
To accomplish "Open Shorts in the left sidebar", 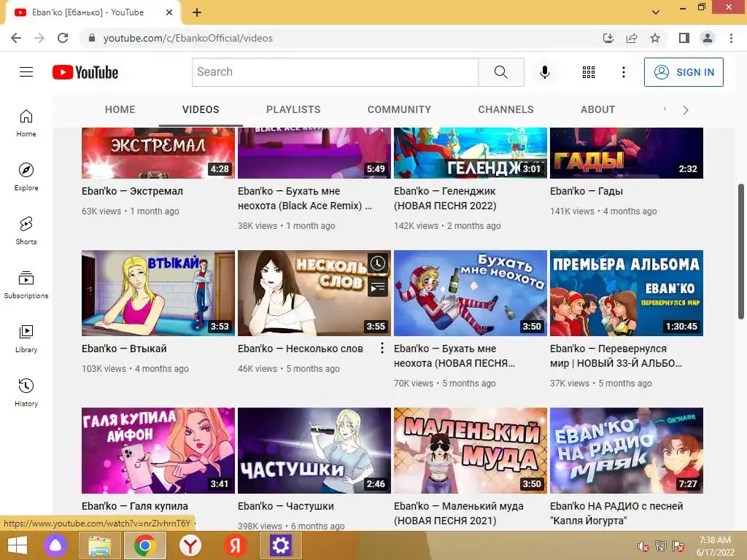I will click(x=26, y=231).
